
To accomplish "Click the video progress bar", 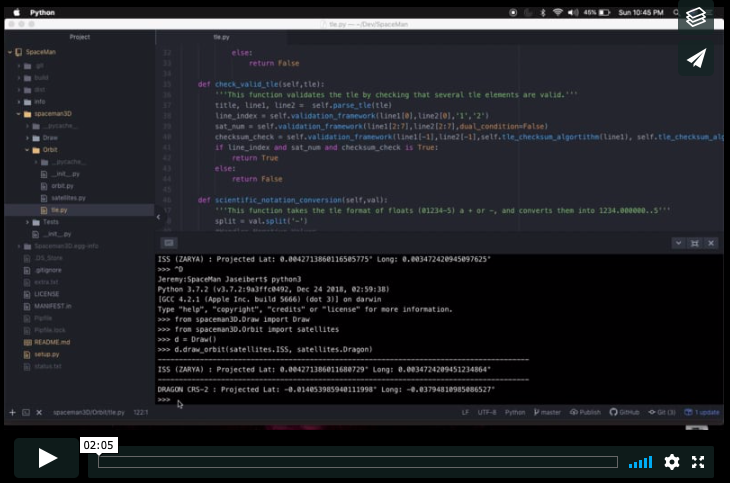I will (x=357, y=462).
